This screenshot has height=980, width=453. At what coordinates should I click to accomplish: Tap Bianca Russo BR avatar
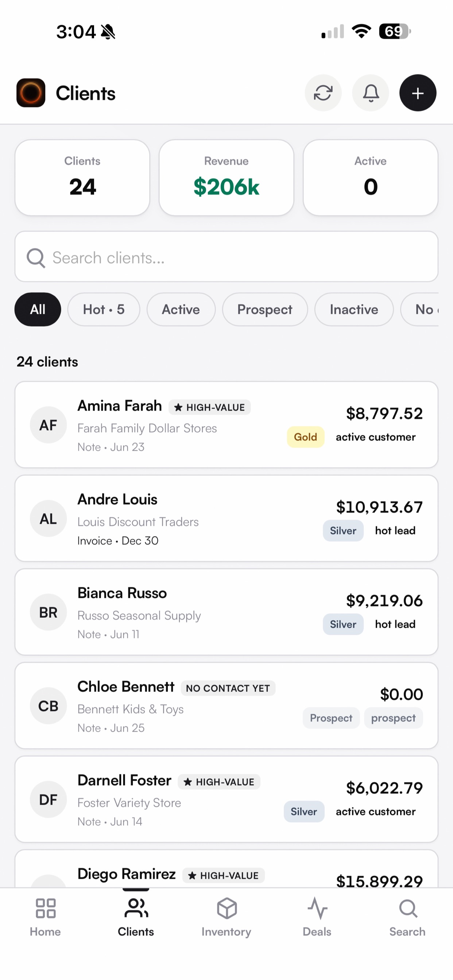click(49, 612)
